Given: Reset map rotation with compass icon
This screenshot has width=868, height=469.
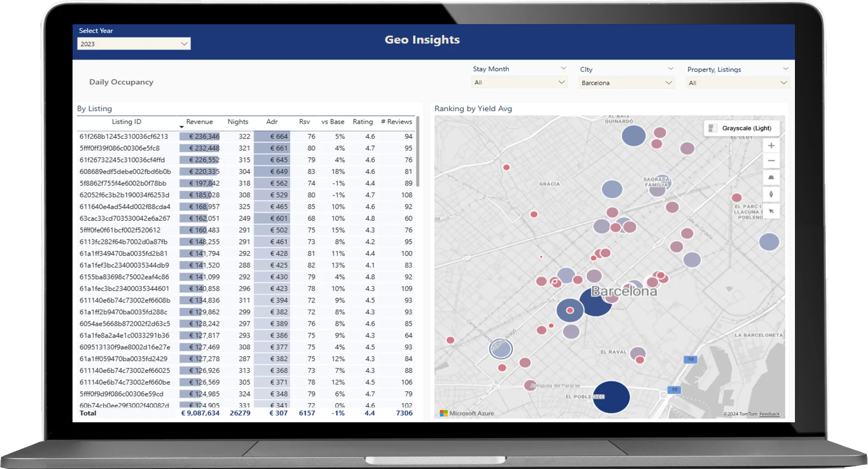Looking at the screenshot, I should (771, 194).
